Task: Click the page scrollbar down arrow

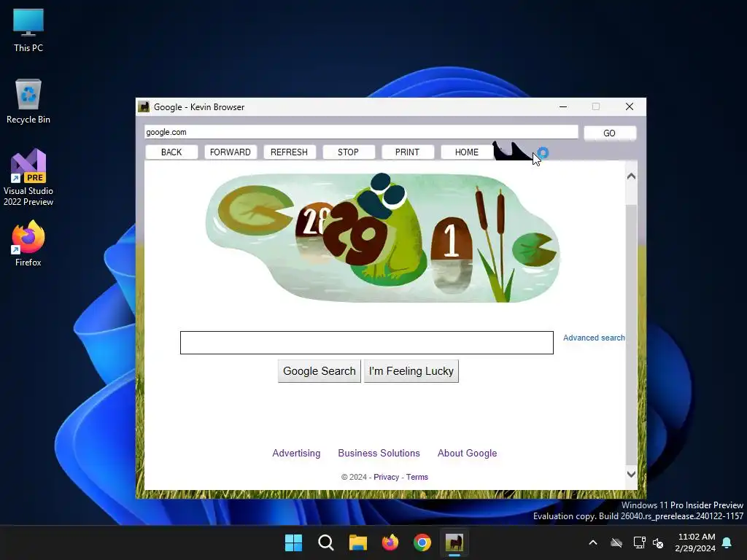Action: pyautogui.click(x=631, y=474)
